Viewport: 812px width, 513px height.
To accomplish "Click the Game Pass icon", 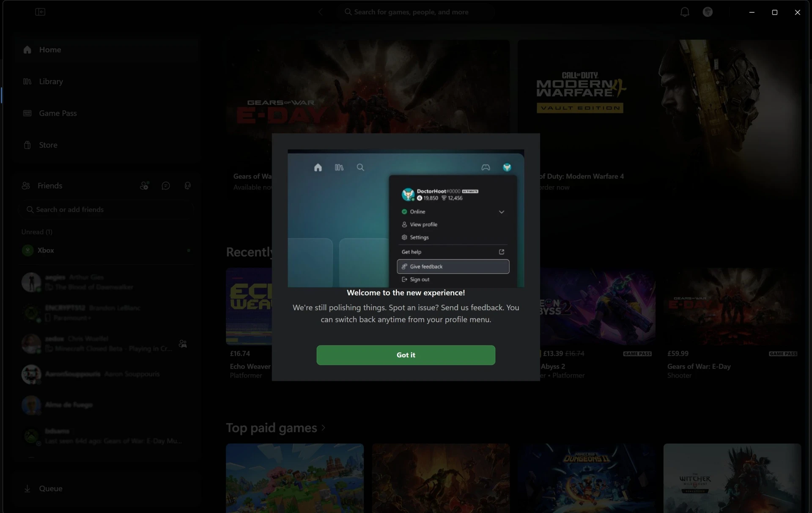I will pyautogui.click(x=27, y=113).
